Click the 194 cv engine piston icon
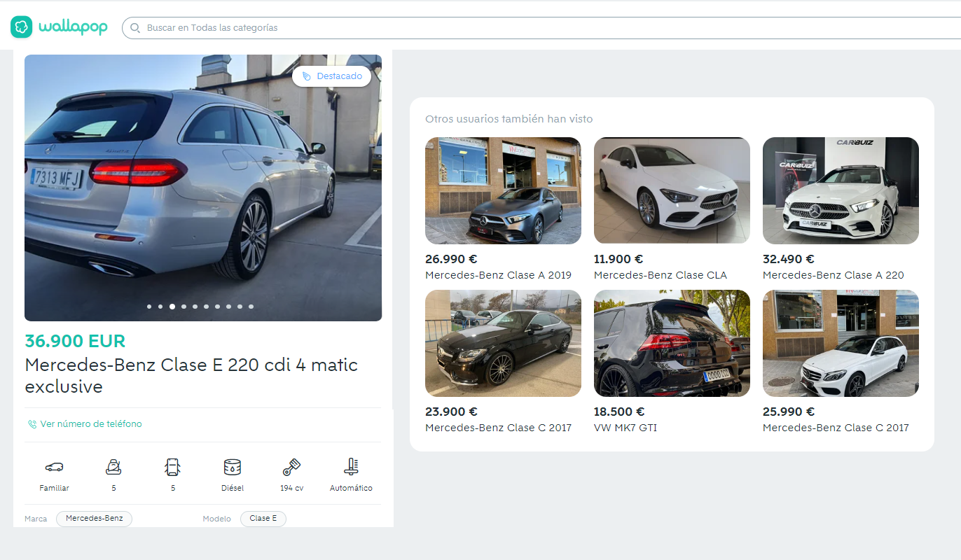The width and height of the screenshot is (961, 560). (x=291, y=467)
